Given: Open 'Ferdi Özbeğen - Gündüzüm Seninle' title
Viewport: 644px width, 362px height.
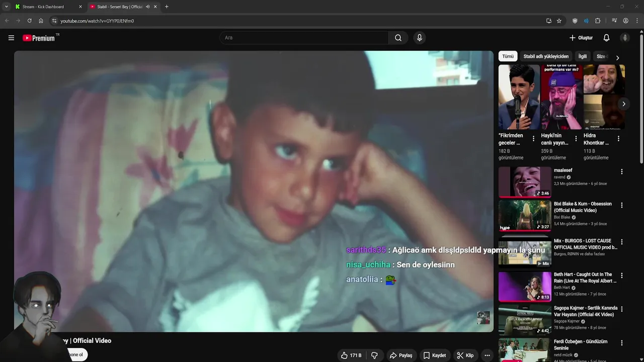Looking at the screenshot, I should (581, 344).
